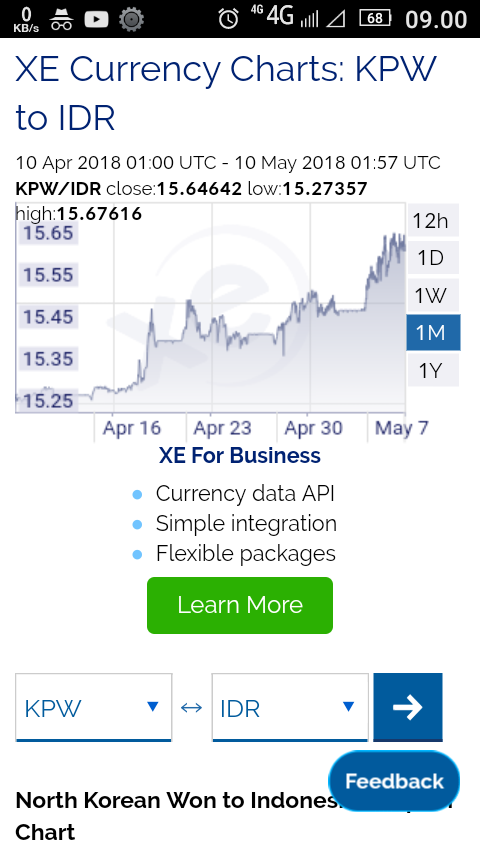480x854 pixels.
Task: Switch chart to 1W range
Action: click(x=430, y=295)
